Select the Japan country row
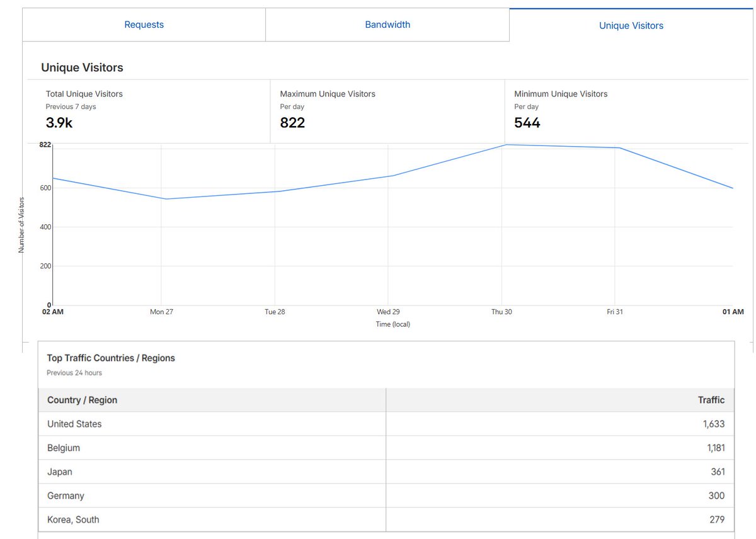The width and height of the screenshot is (756, 539). (386, 472)
